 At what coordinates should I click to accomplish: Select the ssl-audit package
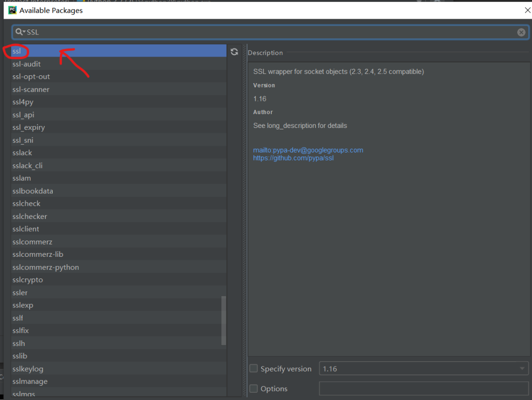tap(27, 64)
